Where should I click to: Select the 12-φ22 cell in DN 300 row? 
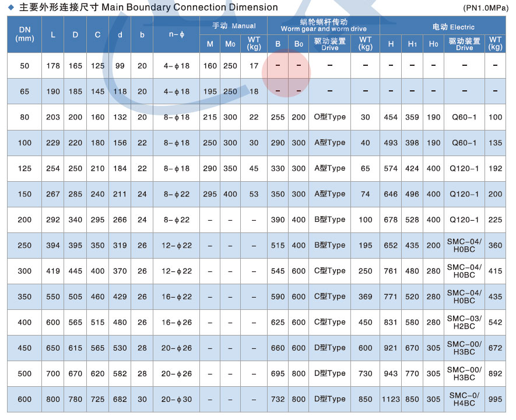pyautogui.click(x=177, y=271)
